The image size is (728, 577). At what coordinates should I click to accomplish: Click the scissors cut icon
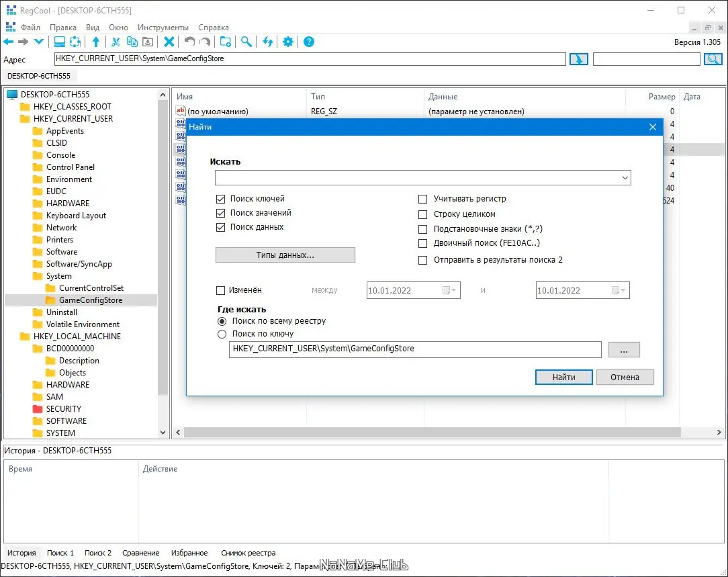point(116,42)
